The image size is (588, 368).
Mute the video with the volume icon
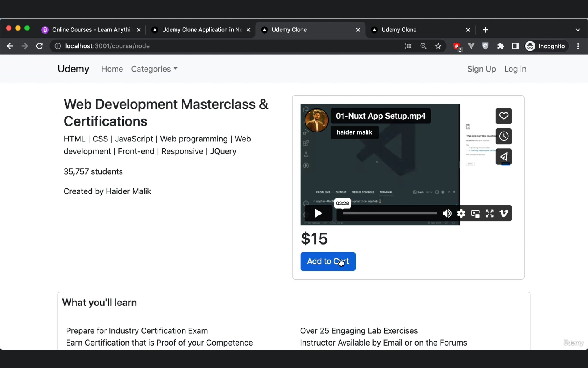click(447, 213)
